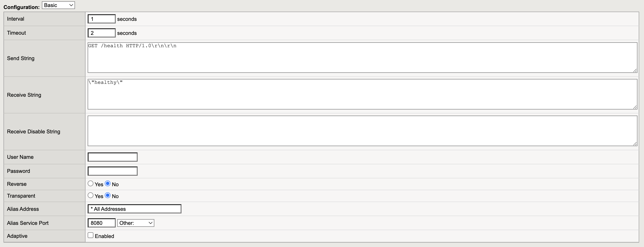Open the Alias Service Port type dropdown
644x247 pixels.
(135, 223)
